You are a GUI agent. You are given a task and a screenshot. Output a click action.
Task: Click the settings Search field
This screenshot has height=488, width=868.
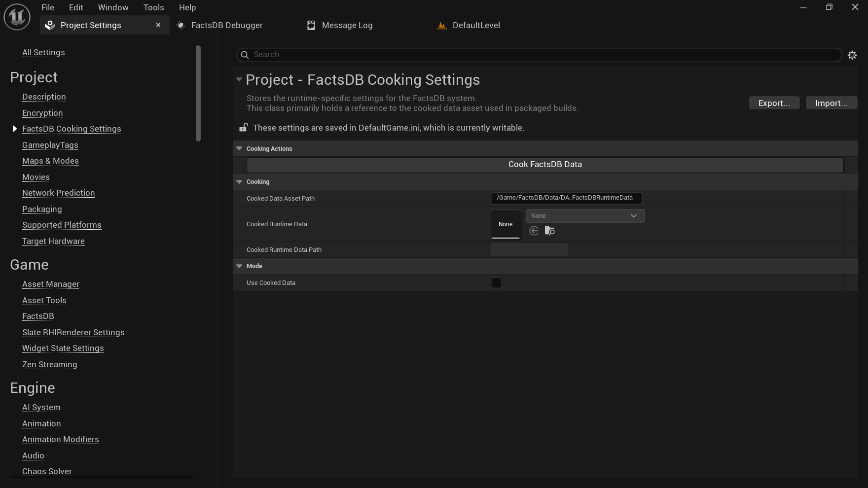[539, 55]
